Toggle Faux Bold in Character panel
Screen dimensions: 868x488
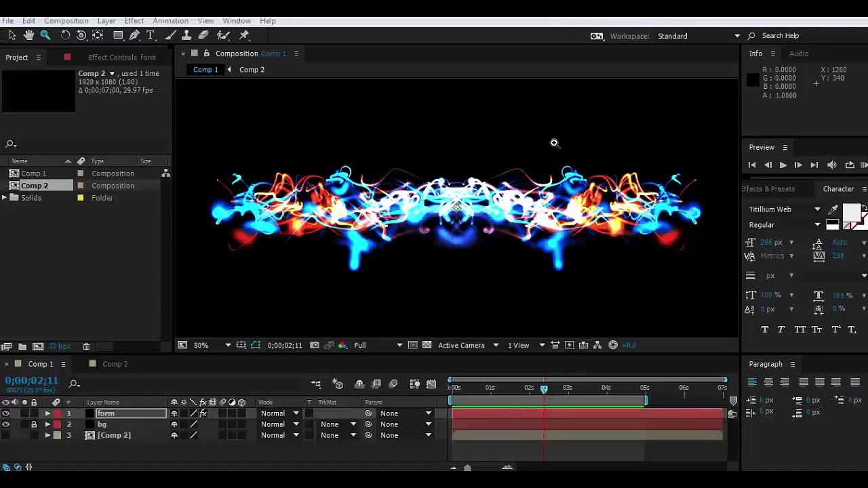click(x=765, y=329)
